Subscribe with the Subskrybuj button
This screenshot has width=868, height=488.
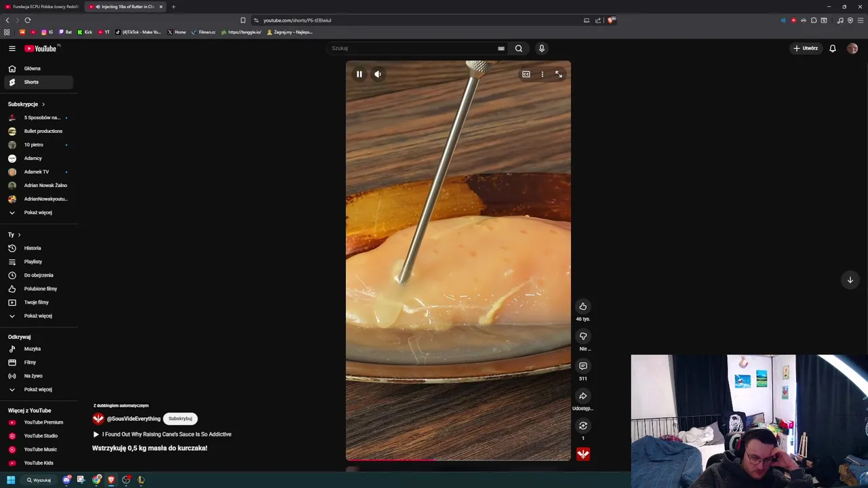[180, 419]
